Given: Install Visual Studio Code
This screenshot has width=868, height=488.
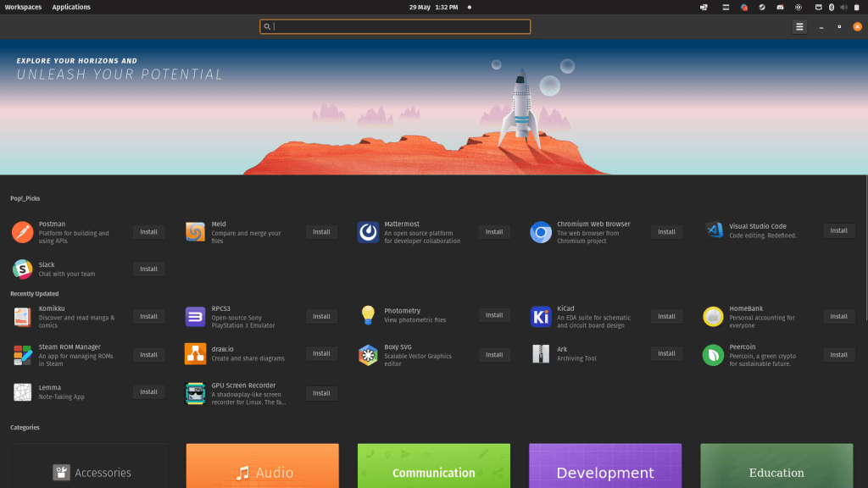Looking at the screenshot, I should 838,230.
